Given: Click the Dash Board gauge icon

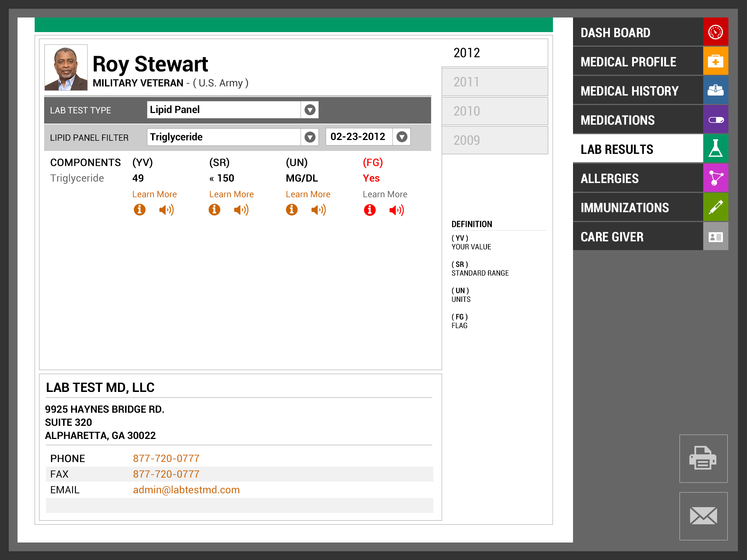Looking at the screenshot, I should tap(715, 32).
